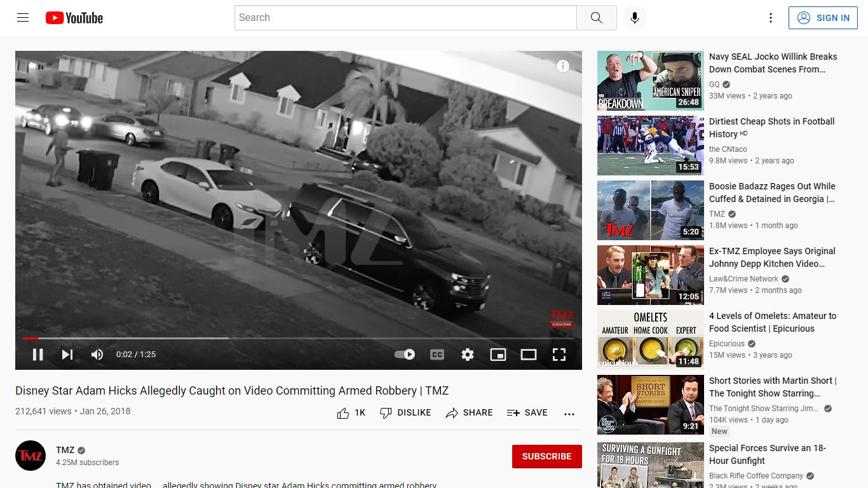Click the video description text
868x488 pixels.
click(x=247, y=485)
